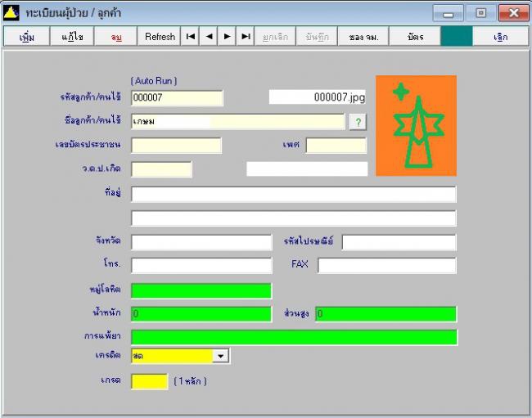Viewport: 532px width, 418px height.
Task: Go to the previous record
Action: [209, 36]
